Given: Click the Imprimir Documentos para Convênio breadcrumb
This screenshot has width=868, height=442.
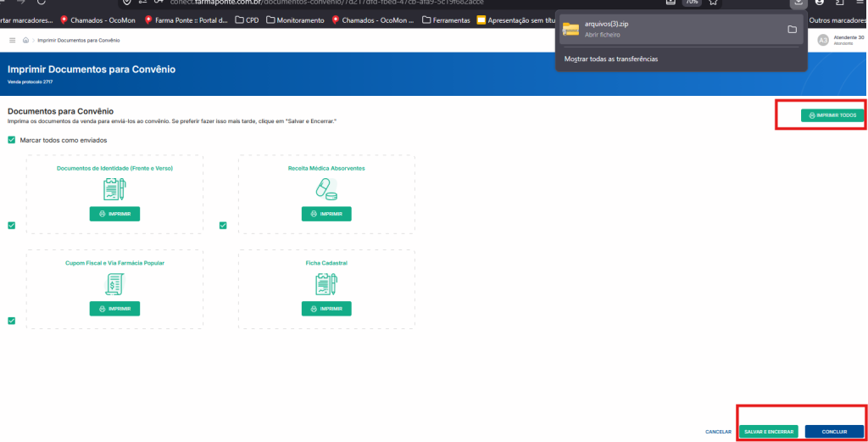Looking at the screenshot, I should 79,41.
